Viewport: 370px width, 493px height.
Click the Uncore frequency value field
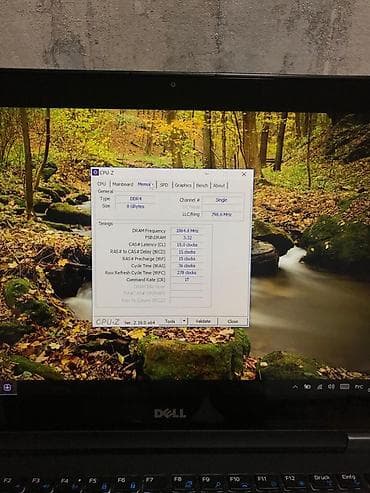(222, 214)
